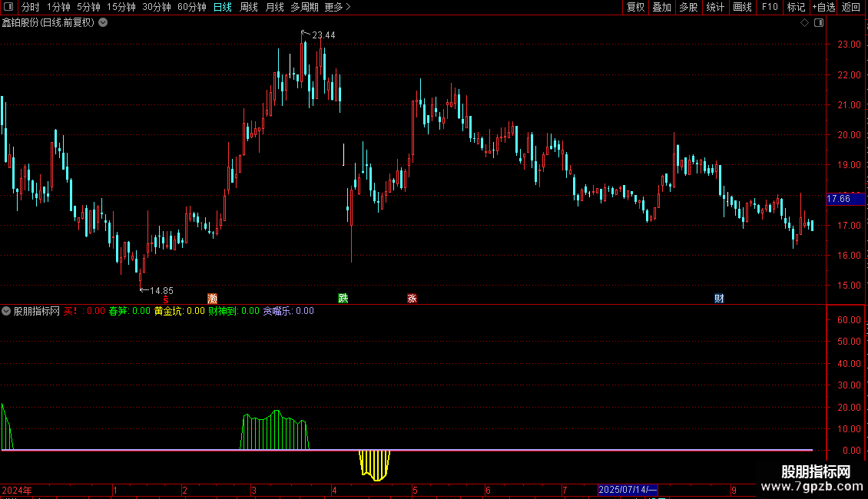868x499 pixels.
Task: Add stock via +自选 button
Action: point(823,7)
